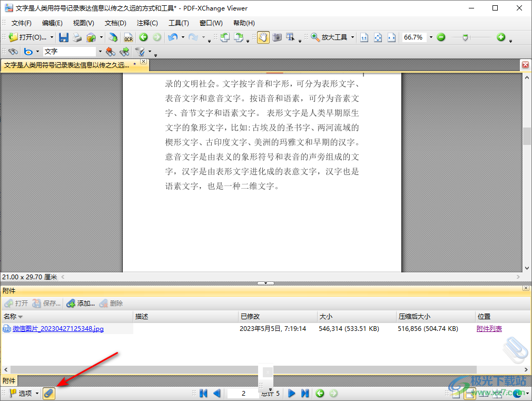
Task: Click the Save floppy disk icon
Action: pyautogui.click(x=63, y=37)
